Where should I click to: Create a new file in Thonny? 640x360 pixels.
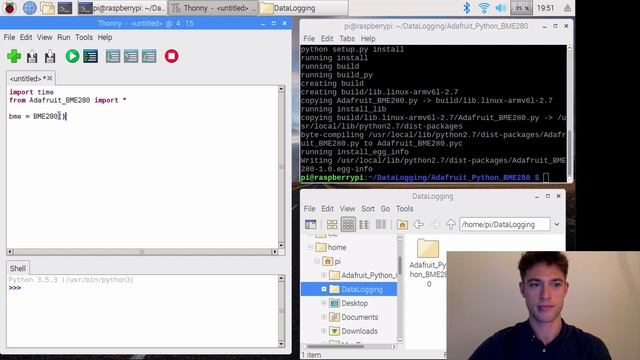click(x=14, y=56)
